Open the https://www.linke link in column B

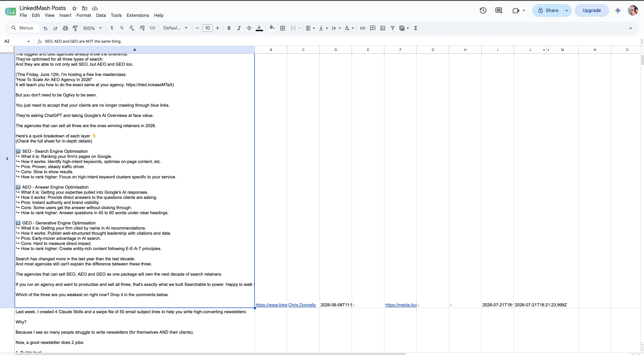271,305
